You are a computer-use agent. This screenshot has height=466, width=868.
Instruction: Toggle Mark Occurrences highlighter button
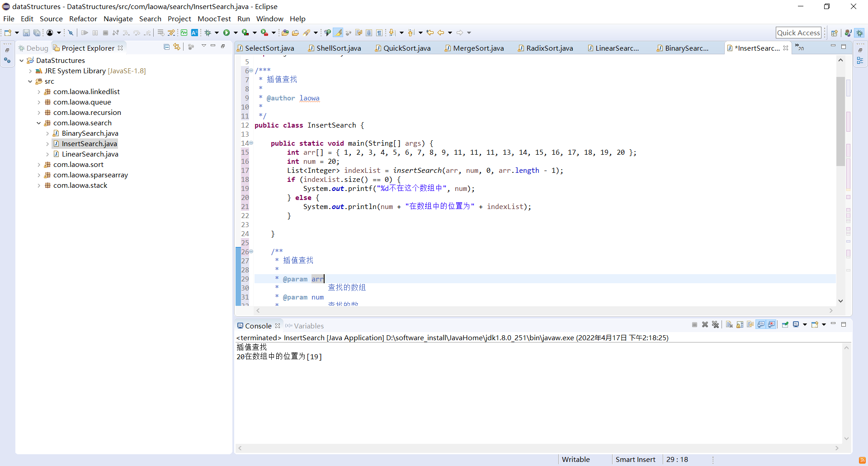pyautogui.click(x=338, y=33)
